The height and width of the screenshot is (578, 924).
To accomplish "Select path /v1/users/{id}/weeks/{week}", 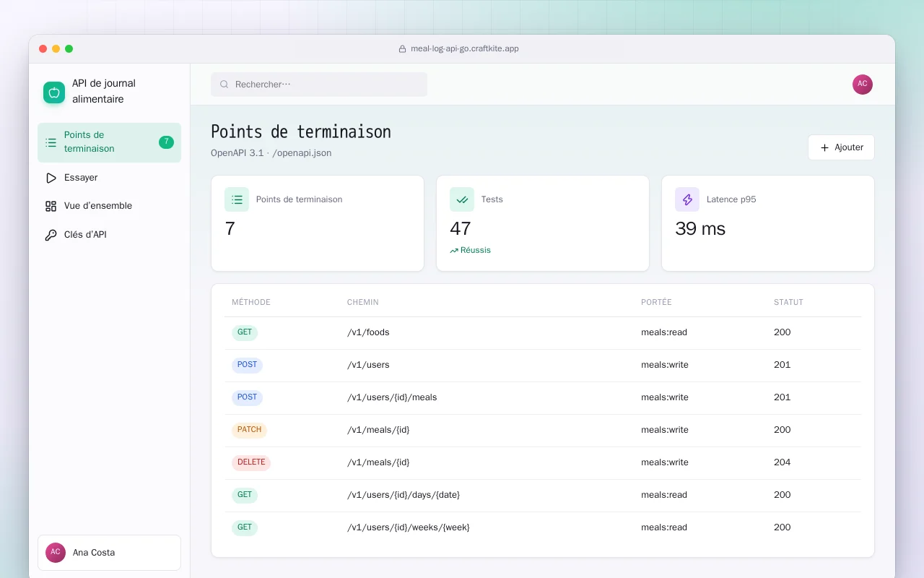I will (x=409, y=528).
